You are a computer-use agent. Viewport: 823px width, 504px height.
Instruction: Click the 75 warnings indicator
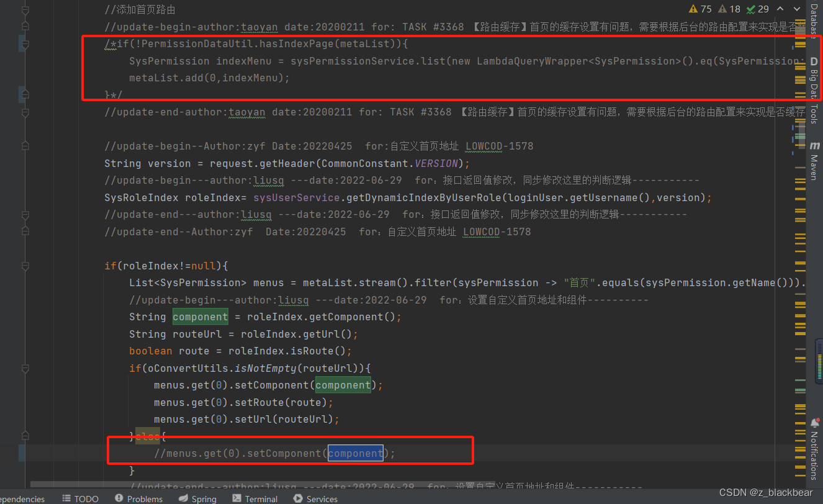(x=703, y=9)
